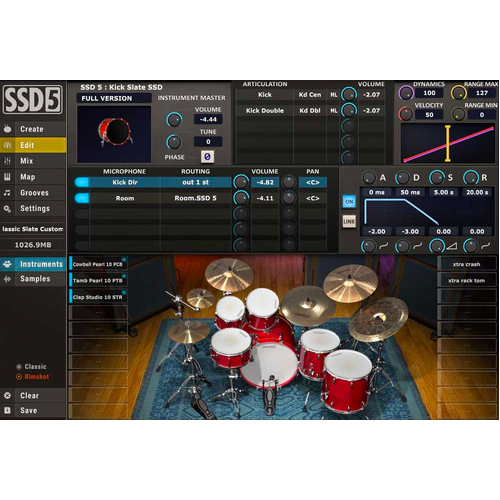Click the sustain ramp shape icon
This screenshot has height=500, width=500.
(x=452, y=246)
